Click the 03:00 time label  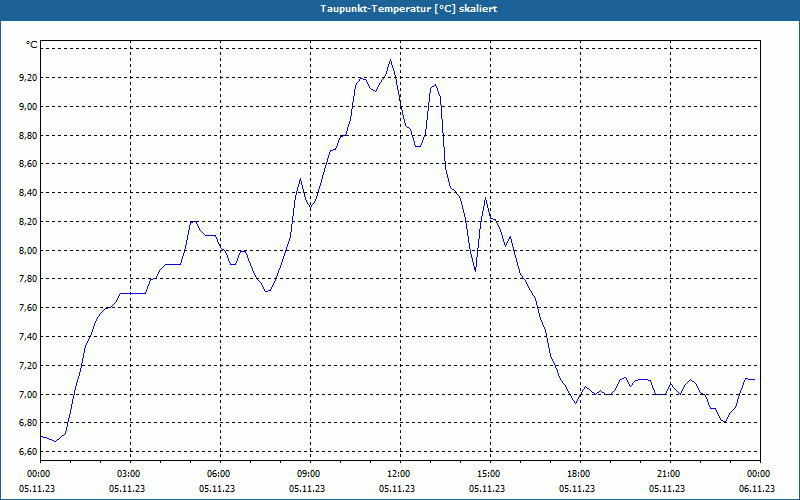click(x=128, y=474)
